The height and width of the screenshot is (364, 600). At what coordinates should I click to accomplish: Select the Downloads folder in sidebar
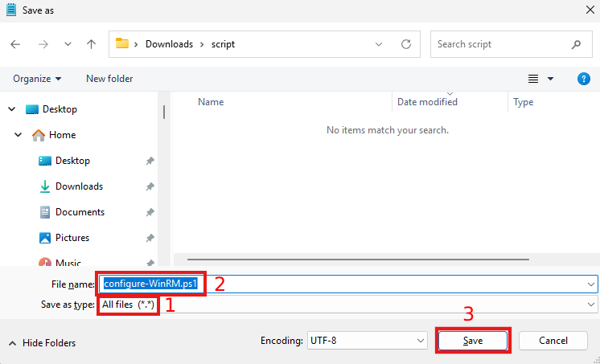pos(79,186)
